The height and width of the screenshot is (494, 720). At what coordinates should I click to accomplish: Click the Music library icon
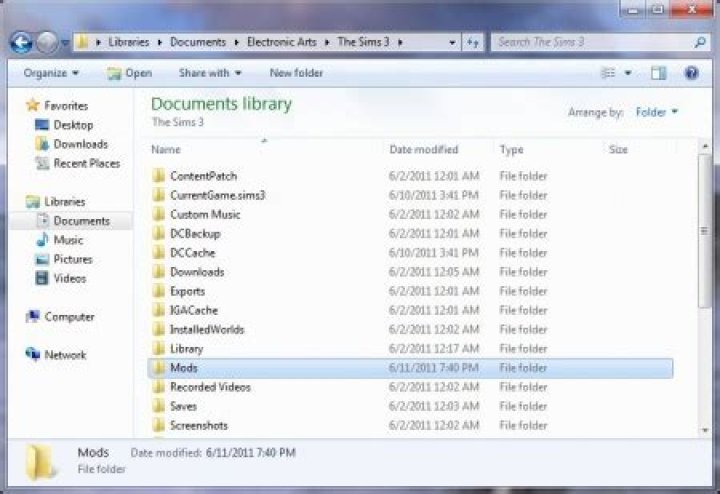click(42, 240)
